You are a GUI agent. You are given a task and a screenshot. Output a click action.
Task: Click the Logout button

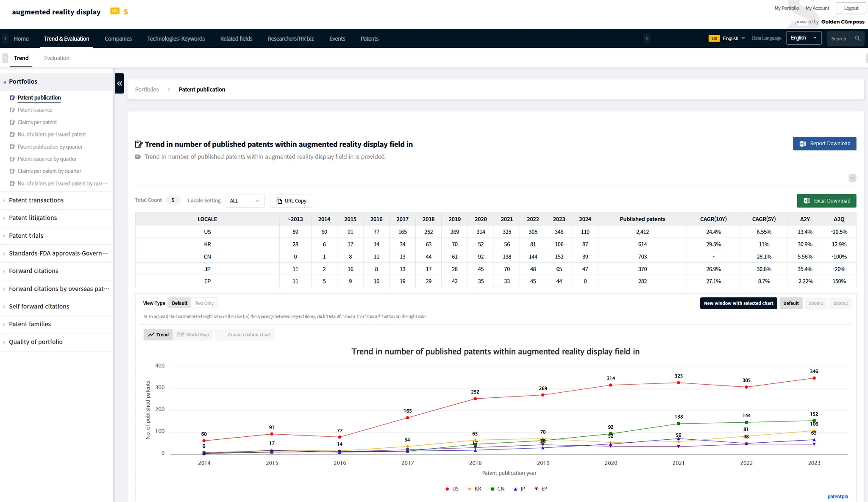tap(851, 8)
